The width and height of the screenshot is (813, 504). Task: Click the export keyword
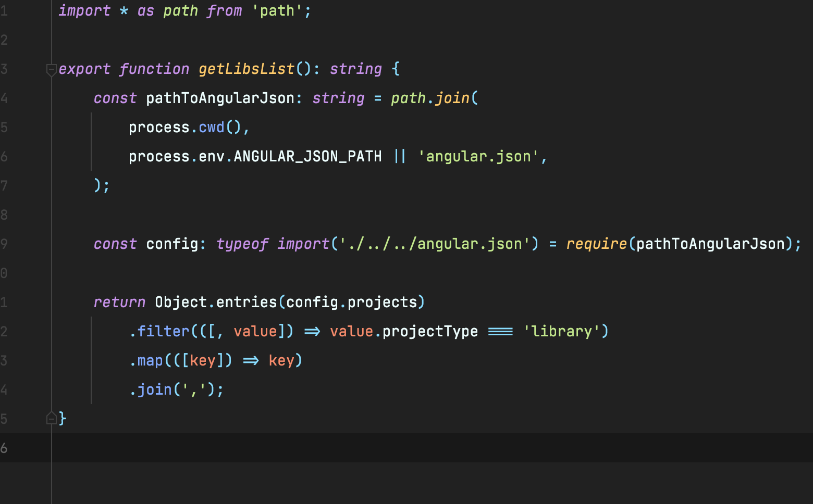point(84,69)
